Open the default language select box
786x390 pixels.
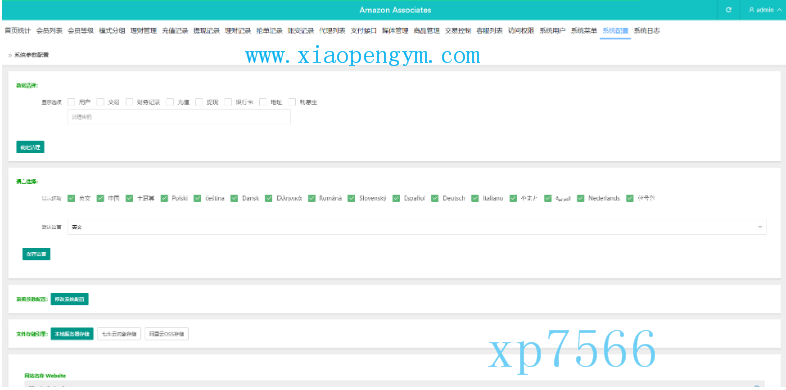click(x=417, y=227)
